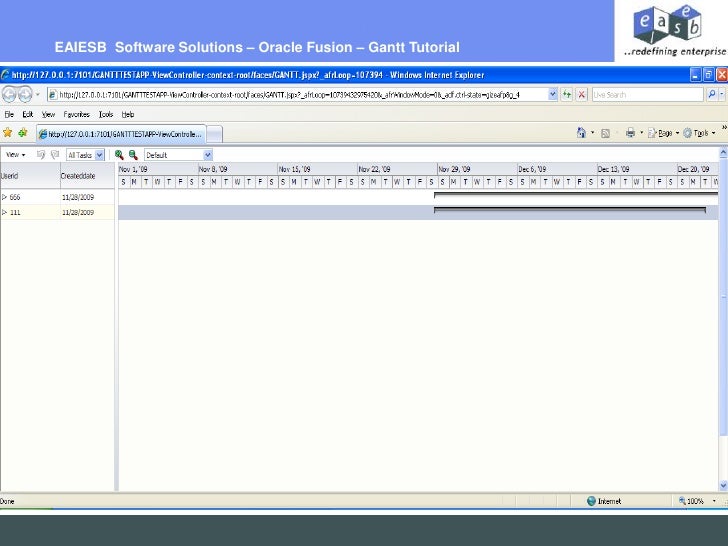Click the Dec 13, '09 week header
Image resolution: width=728 pixels, height=546 pixels.
click(x=637, y=169)
